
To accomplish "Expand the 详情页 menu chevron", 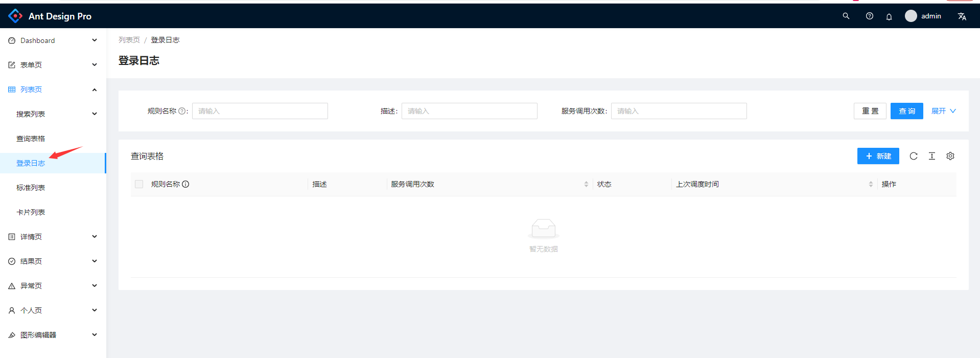I will coord(95,237).
